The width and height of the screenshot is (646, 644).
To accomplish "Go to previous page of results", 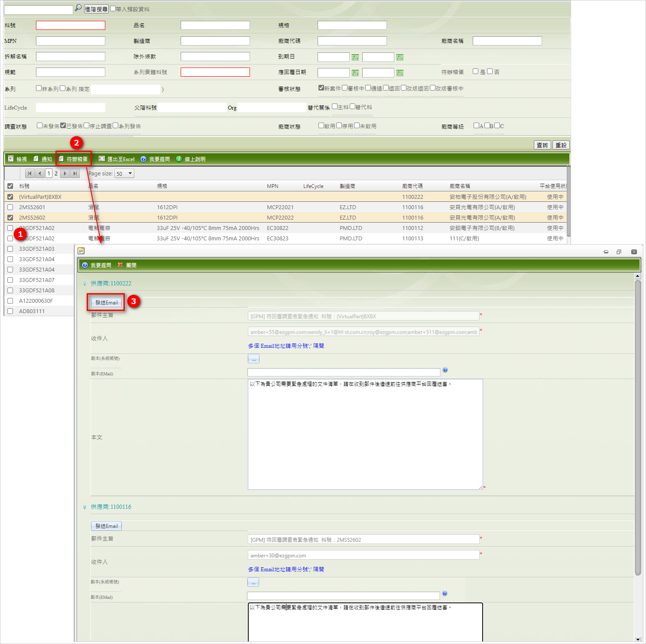I will click(40, 173).
